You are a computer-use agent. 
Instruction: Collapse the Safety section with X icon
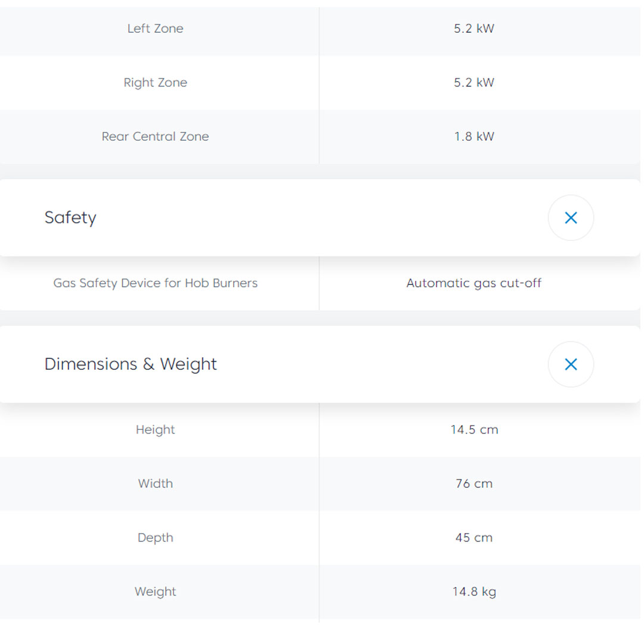pos(571,218)
